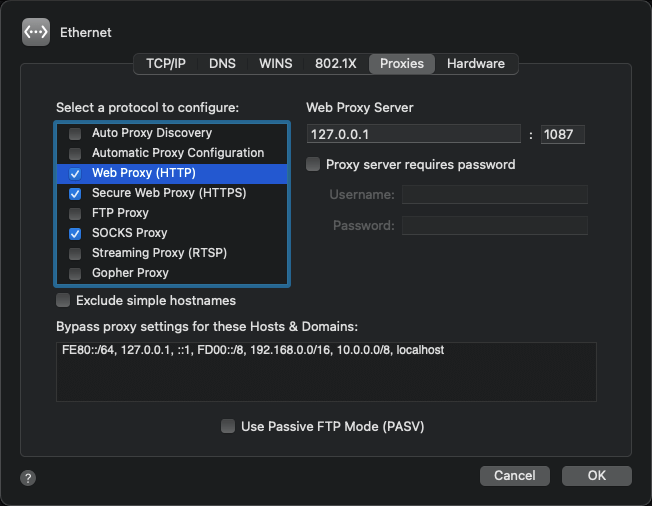This screenshot has width=652, height=506.
Task: Toggle Exclude simple hostnames
Action: (x=63, y=300)
